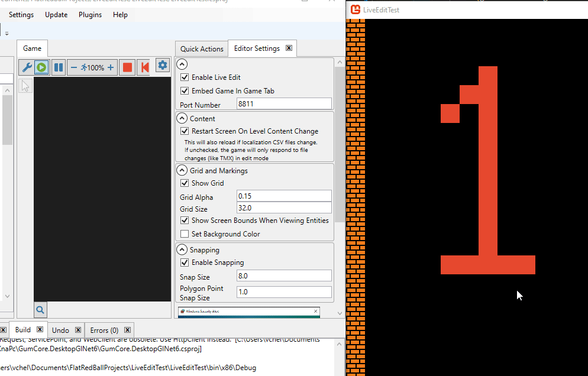Viewport: 588px width, 376px height.
Task: Increase game speed with plus icon
Action: pos(111,67)
